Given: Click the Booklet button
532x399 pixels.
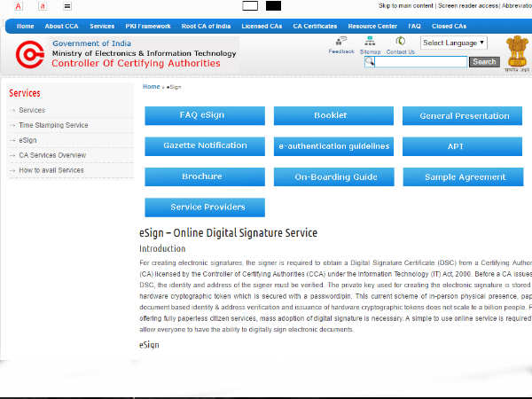Looking at the screenshot, I should click(333, 115).
